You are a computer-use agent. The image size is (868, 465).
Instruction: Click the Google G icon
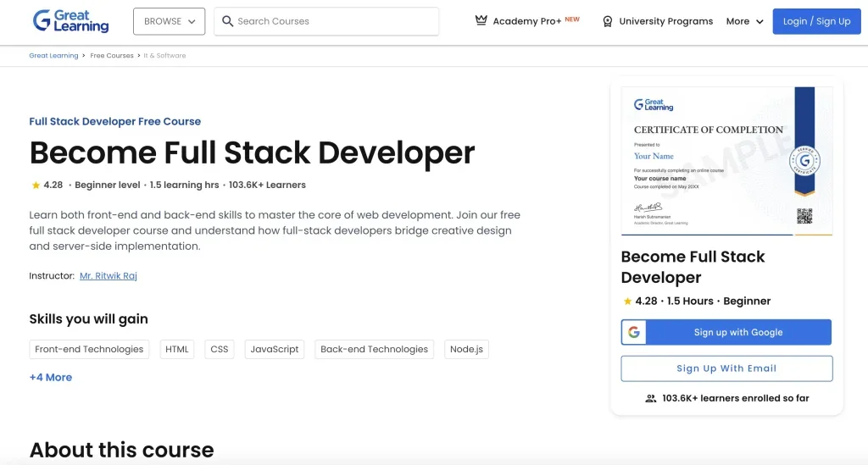(634, 332)
